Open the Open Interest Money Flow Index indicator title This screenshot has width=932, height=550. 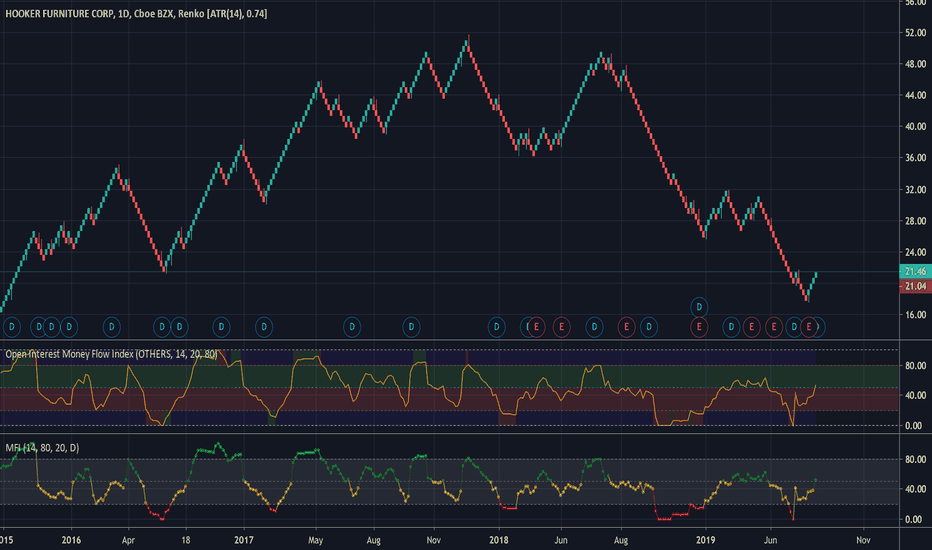pos(111,354)
